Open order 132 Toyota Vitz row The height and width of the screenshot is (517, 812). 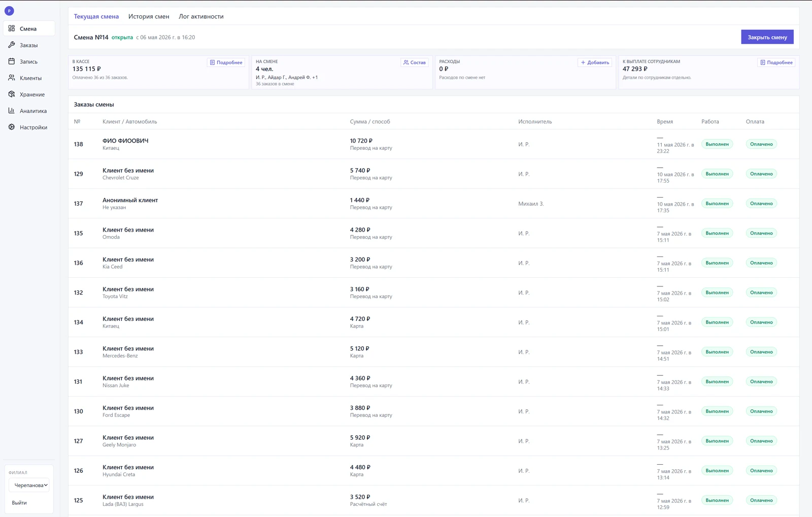click(433, 293)
